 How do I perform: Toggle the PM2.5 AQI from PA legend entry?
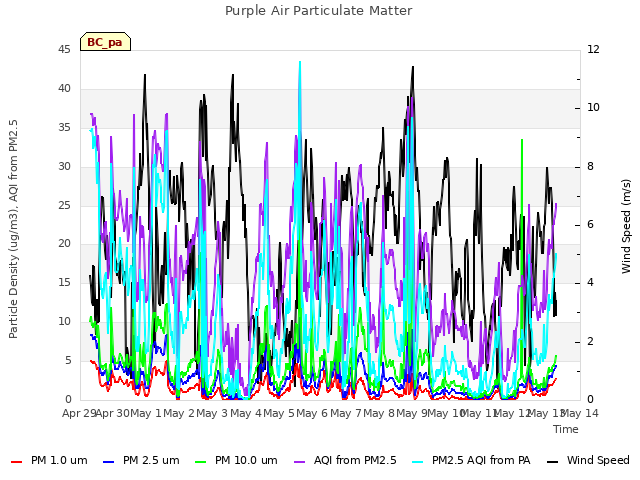471,461
